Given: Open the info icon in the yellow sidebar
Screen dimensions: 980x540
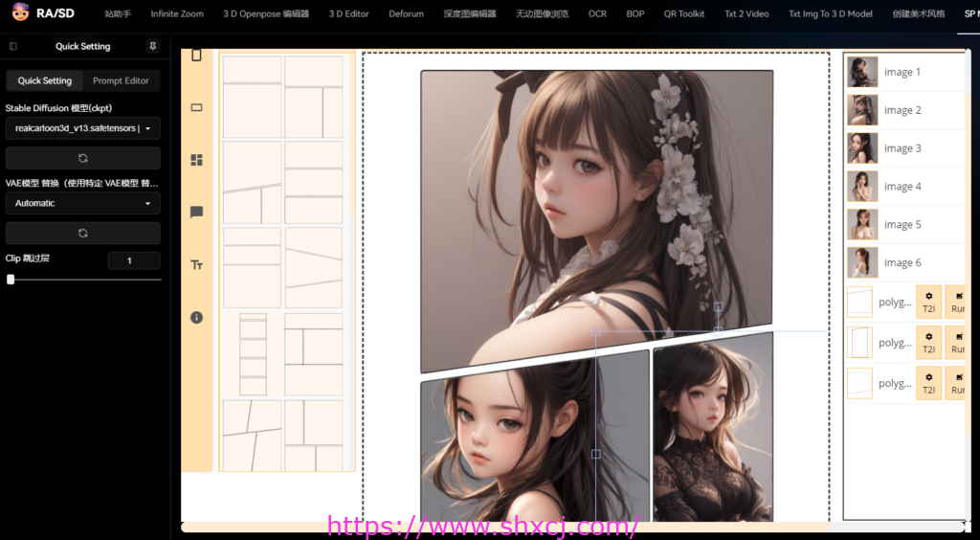Looking at the screenshot, I should [x=196, y=318].
